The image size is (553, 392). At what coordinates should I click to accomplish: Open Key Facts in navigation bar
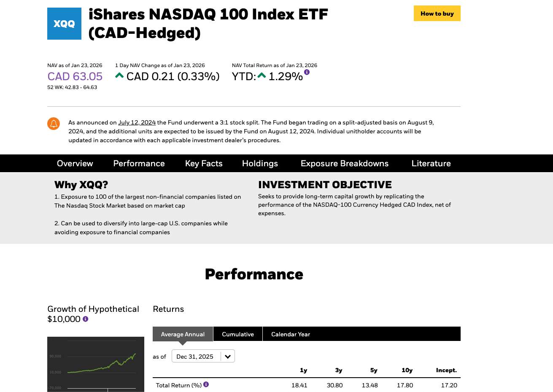pyautogui.click(x=204, y=163)
